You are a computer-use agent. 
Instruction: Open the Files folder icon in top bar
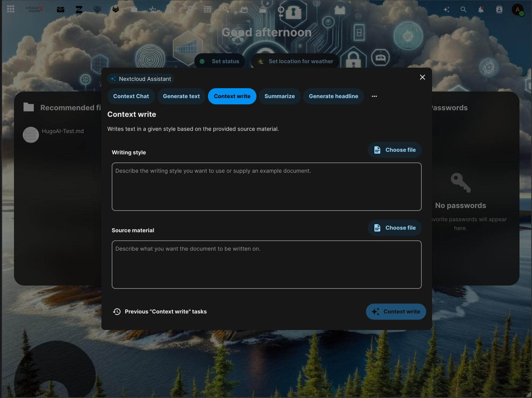pyautogui.click(x=134, y=10)
